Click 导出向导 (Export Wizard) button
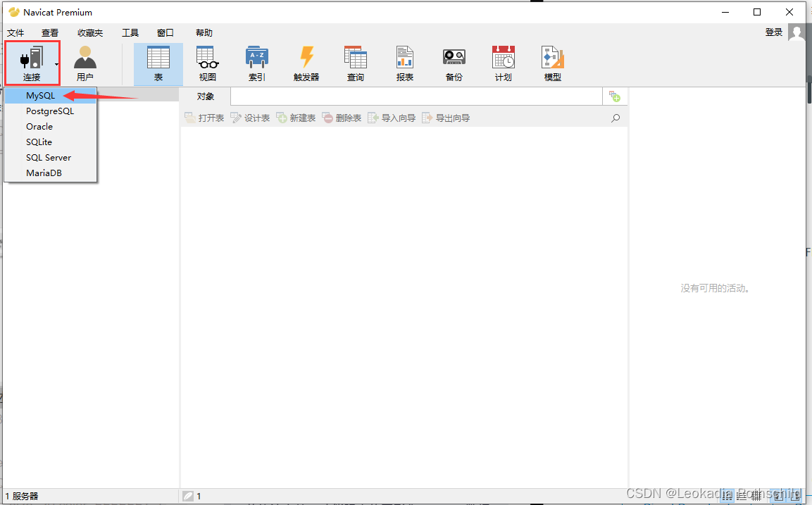The width and height of the screenshot is (812, 505). click(x=446, y=118)
